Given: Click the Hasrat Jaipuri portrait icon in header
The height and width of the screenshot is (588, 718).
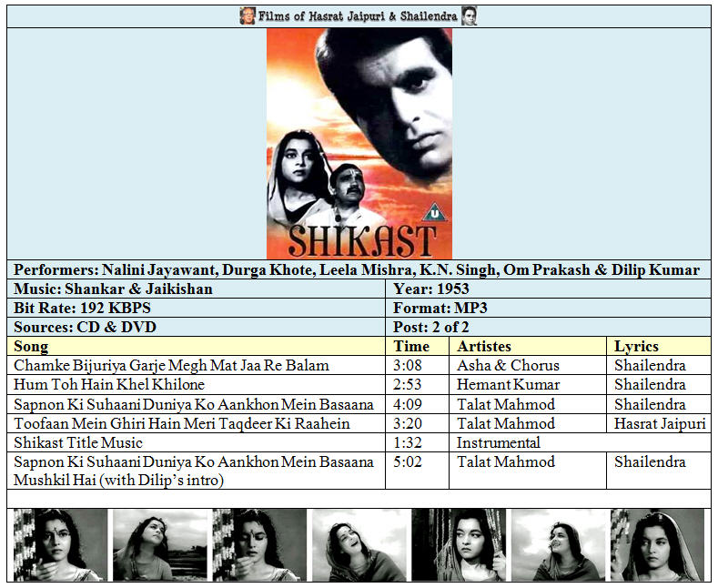Looking at the screenshot, I should (248, 16).
